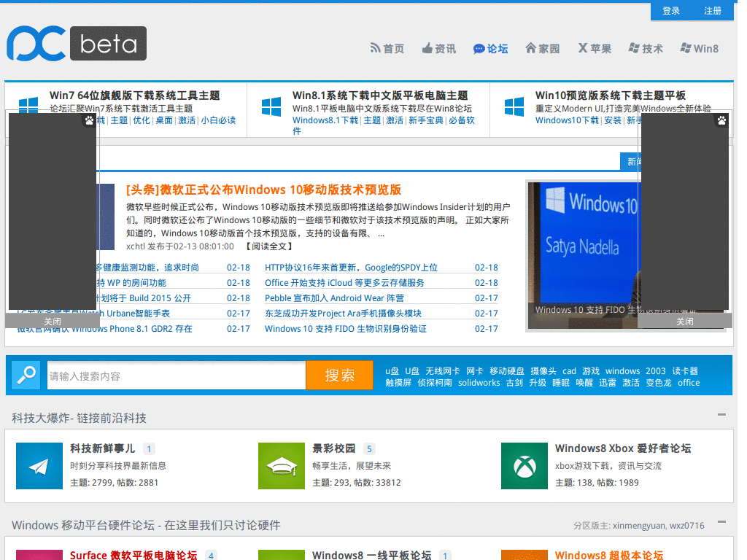The width and height of the screenshot is (747, 560).
Task: Click the PCbeta beta site logo
Action: pyautogui.click(x=76, y=43)
